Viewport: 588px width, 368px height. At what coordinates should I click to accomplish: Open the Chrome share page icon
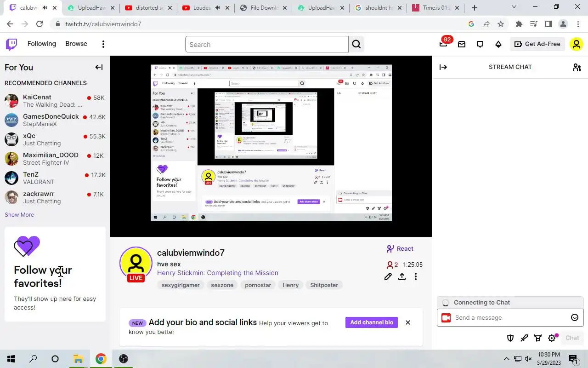click(x=486, y=24)
